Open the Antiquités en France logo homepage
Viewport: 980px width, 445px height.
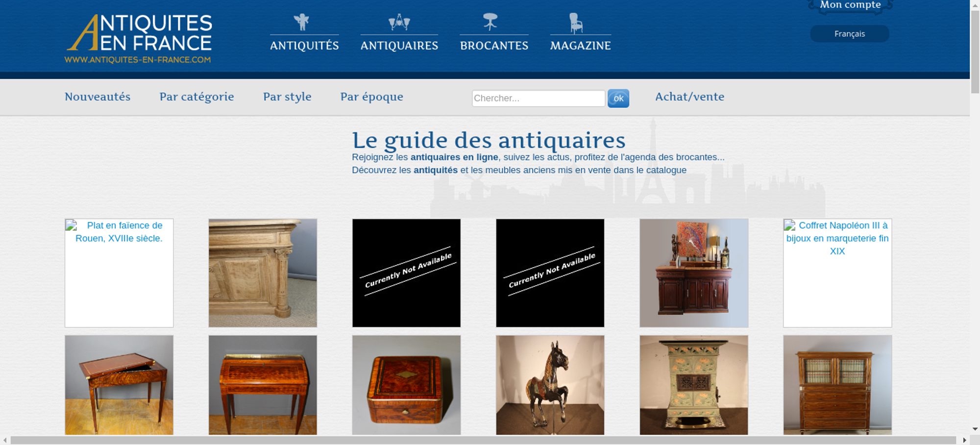pos(139,39)
